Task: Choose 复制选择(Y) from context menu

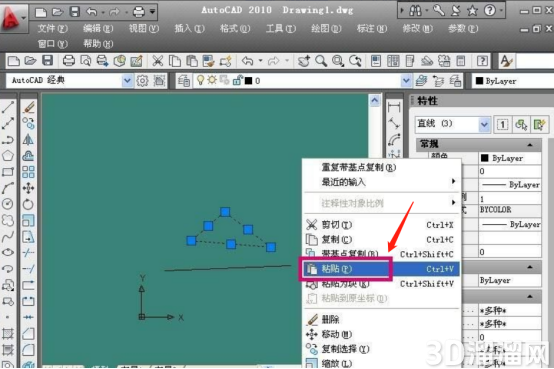Action: (382, 349)
